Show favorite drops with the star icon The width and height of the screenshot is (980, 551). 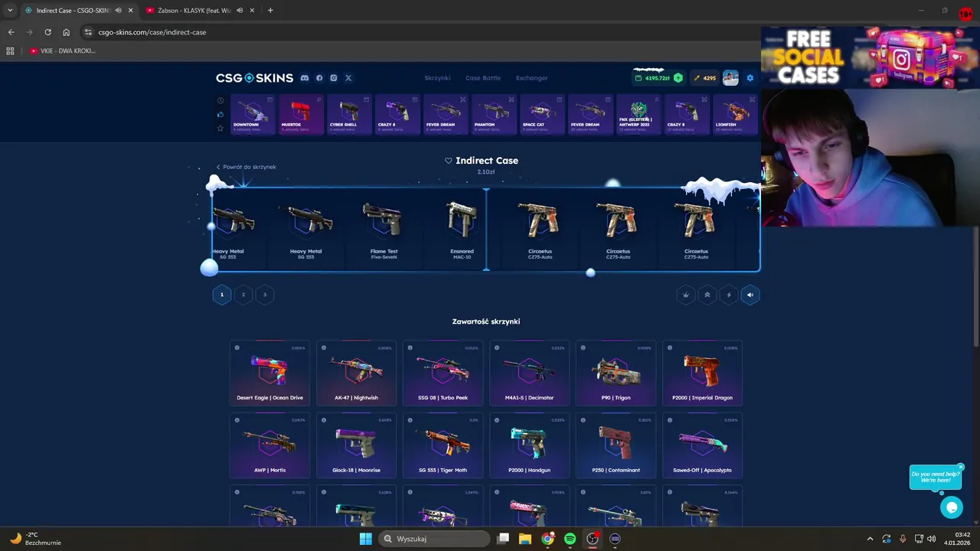(x=220, y=128)
